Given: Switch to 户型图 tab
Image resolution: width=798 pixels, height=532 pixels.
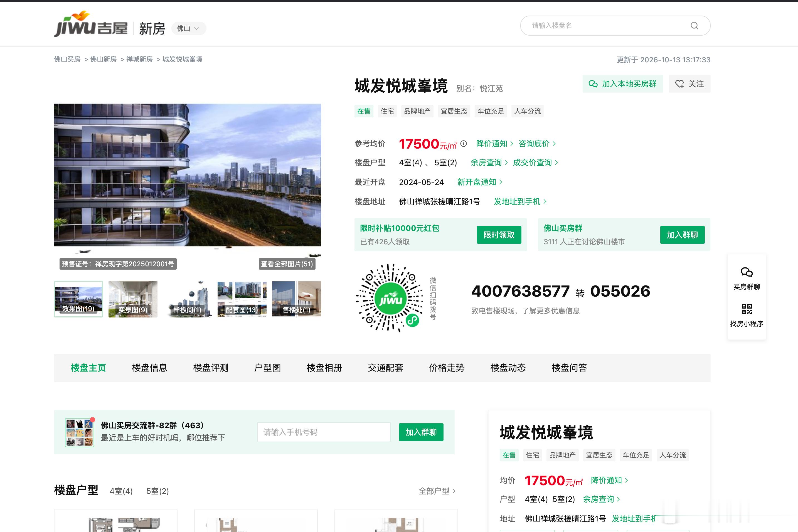Looking at the screenshot, I should (x=268, y=368).
